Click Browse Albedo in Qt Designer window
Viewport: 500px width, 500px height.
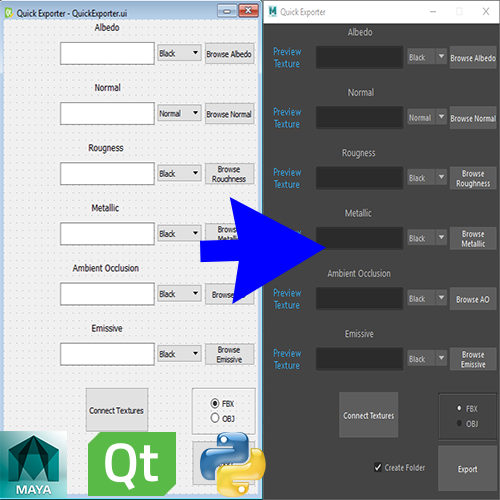pyautogui.click(x=229, y=54)
